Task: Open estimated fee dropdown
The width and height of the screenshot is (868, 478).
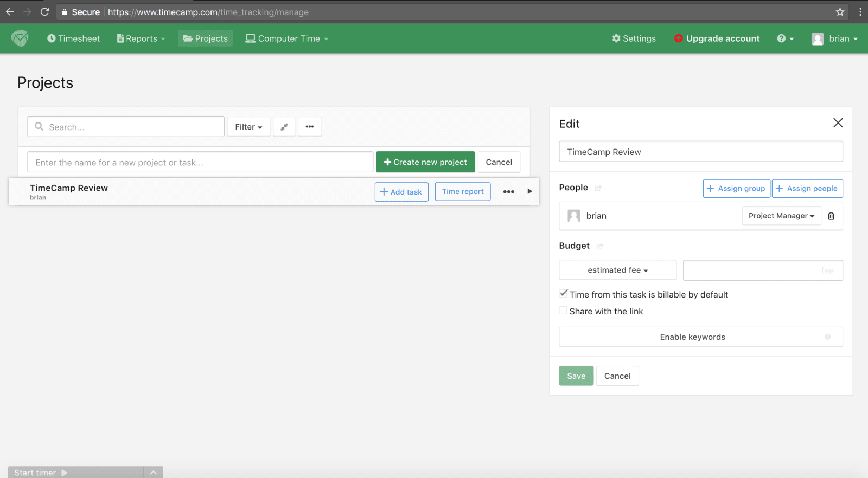Action: [618, 270]
